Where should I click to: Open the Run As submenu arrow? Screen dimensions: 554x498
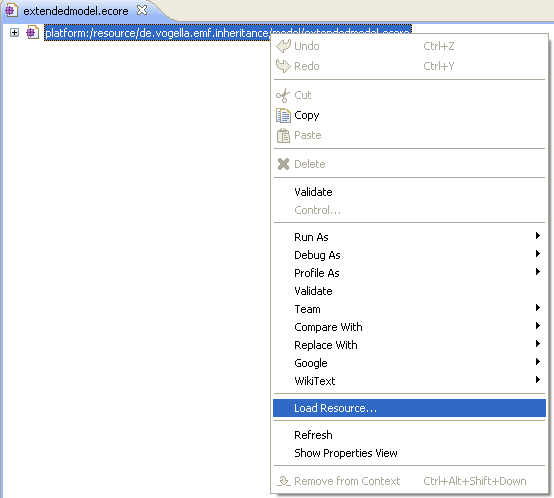[x=537, y=236]
